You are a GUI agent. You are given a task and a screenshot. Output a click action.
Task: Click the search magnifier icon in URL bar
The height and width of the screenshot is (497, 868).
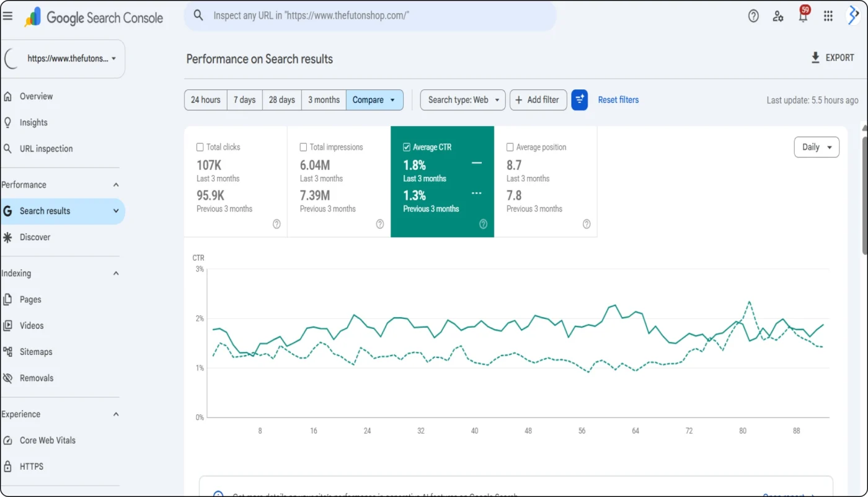(x=198, y=16)
